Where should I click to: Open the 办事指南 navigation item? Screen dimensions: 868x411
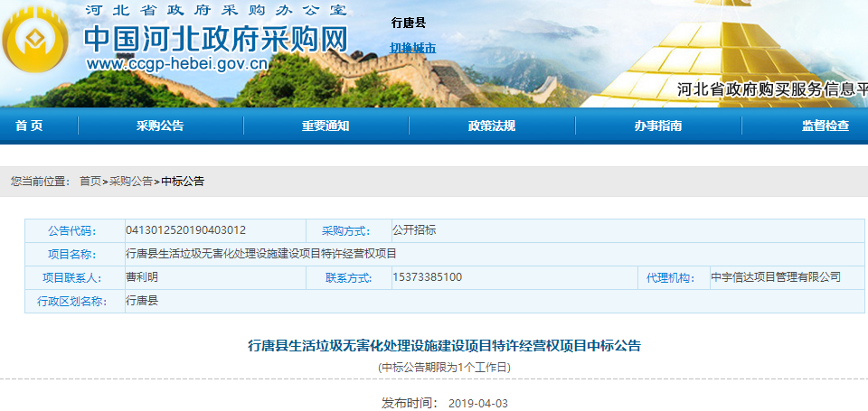coord(657,126)
